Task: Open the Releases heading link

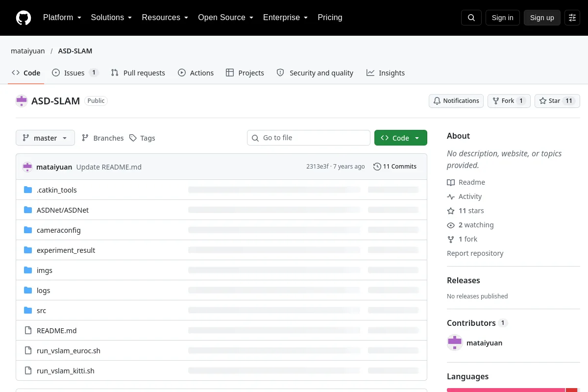Action: click(464, 280)
